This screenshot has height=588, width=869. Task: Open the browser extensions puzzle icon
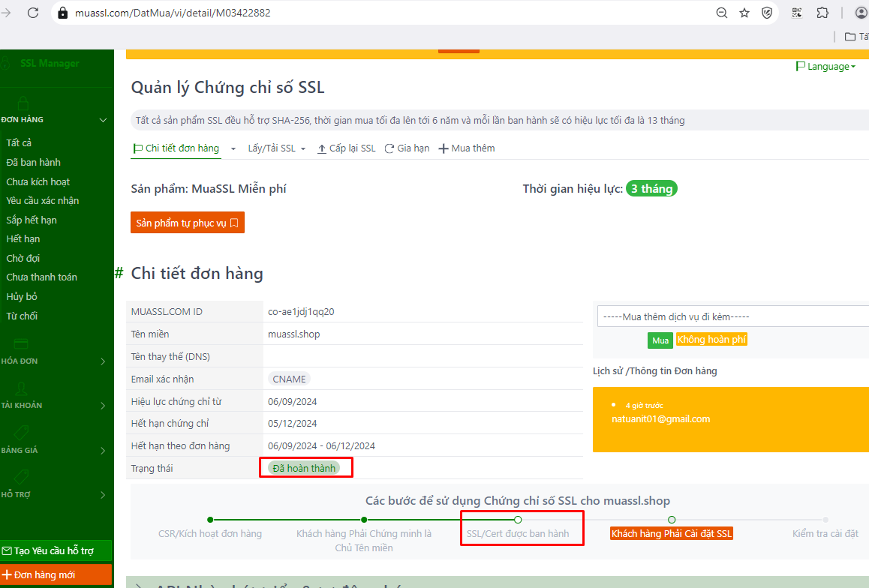click(822, 13)
